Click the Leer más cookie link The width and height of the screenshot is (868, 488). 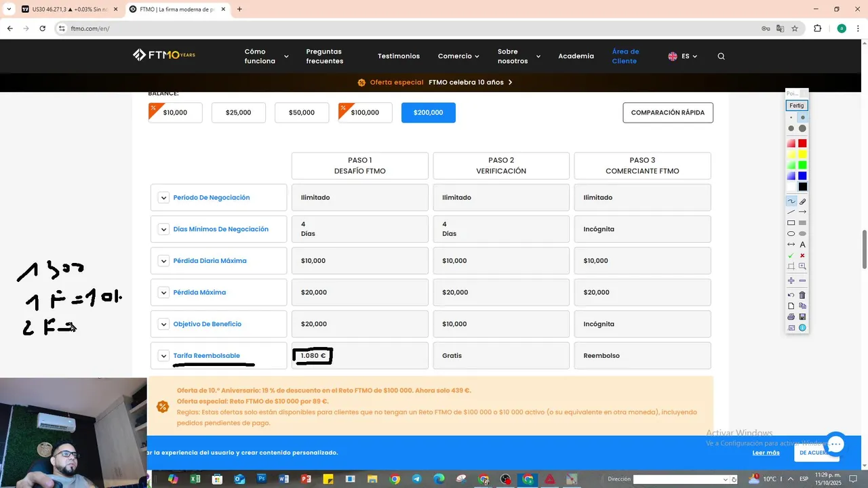(x=766, y=453)
